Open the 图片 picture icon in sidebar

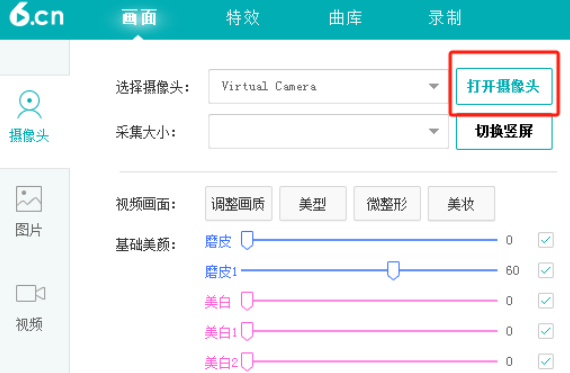29,199
